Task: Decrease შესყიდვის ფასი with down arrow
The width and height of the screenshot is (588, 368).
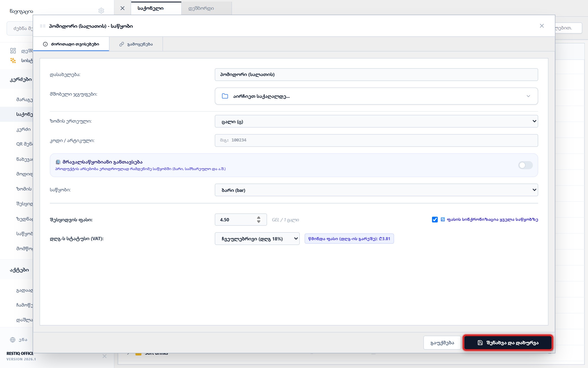Action: (259, 222)
